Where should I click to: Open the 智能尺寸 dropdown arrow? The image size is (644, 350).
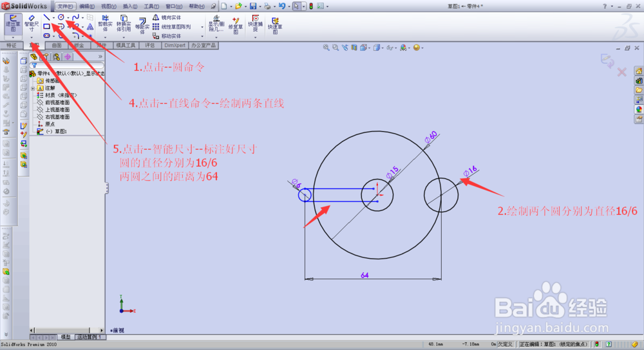click(x=32, y=37)
